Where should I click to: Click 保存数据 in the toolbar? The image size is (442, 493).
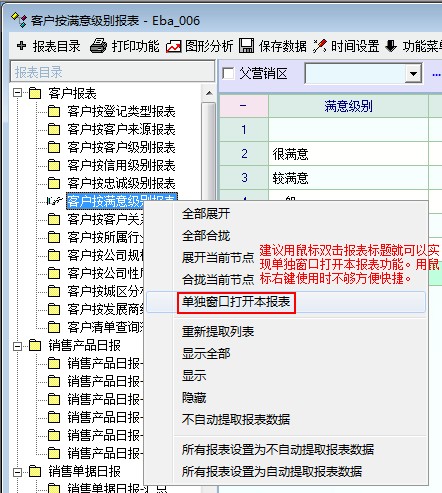(x=283, y=46)
